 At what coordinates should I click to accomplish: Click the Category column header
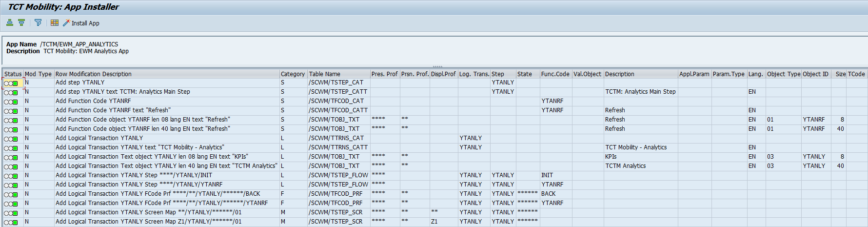[293, 74]
